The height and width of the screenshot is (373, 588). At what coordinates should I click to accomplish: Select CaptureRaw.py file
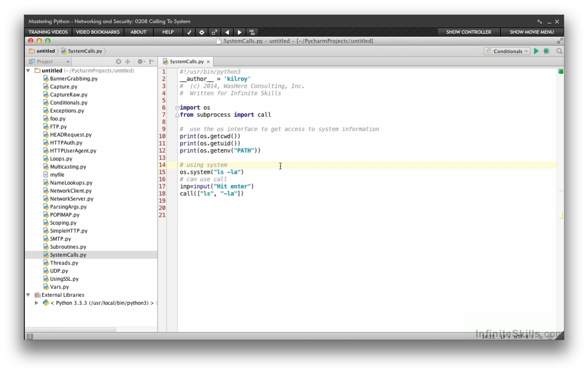pos(69,95)
